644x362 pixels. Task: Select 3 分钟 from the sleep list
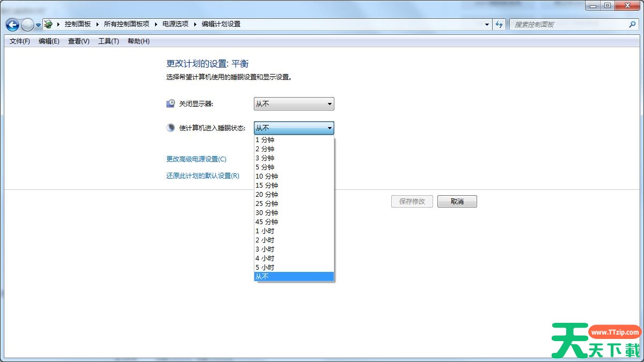[294, 158]
